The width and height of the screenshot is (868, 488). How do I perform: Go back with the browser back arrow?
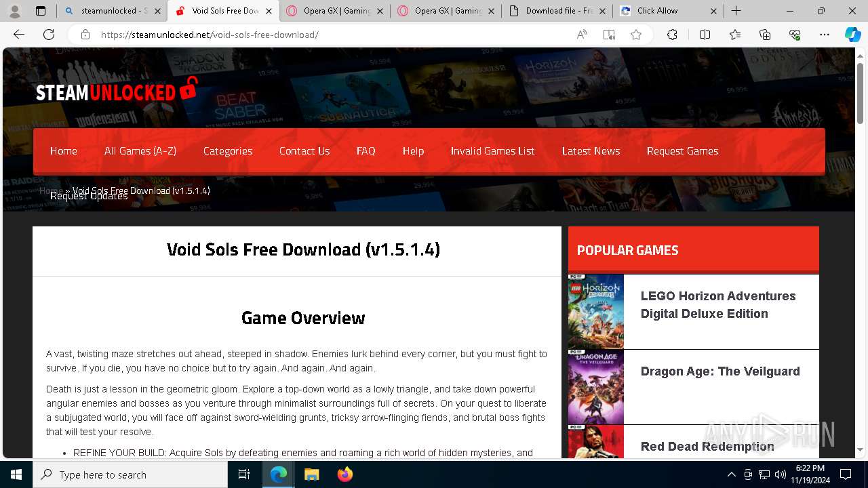(19, 35)
